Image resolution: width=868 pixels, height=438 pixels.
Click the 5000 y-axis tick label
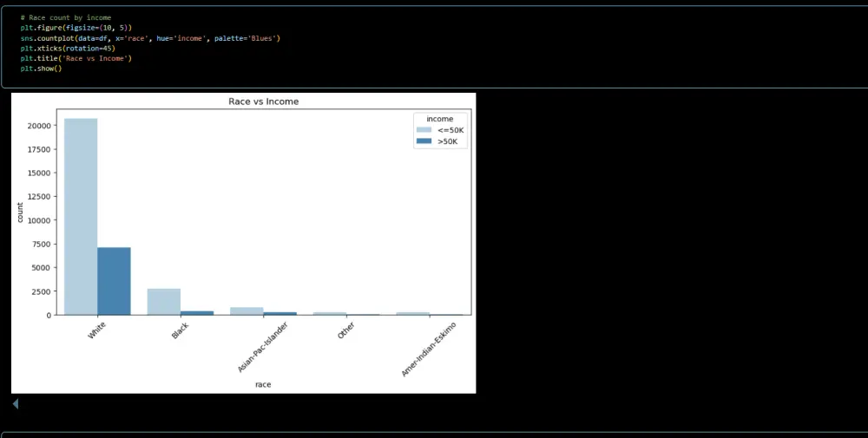[x=41, y=268]
